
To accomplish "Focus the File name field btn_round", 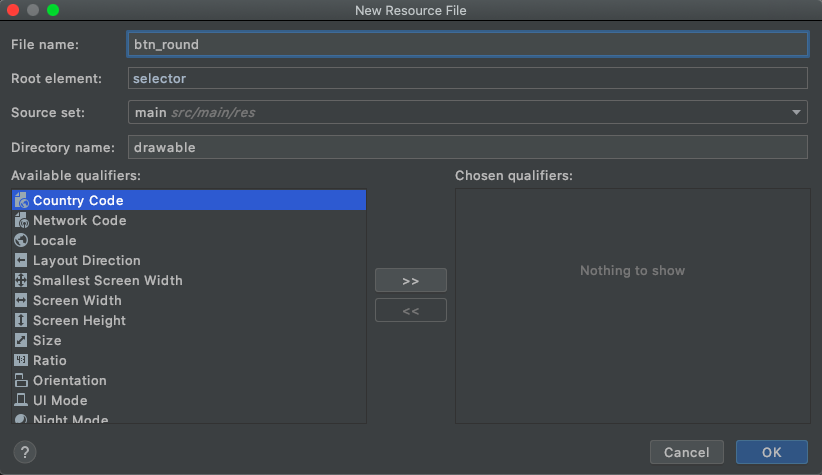I will click(468, 44).
